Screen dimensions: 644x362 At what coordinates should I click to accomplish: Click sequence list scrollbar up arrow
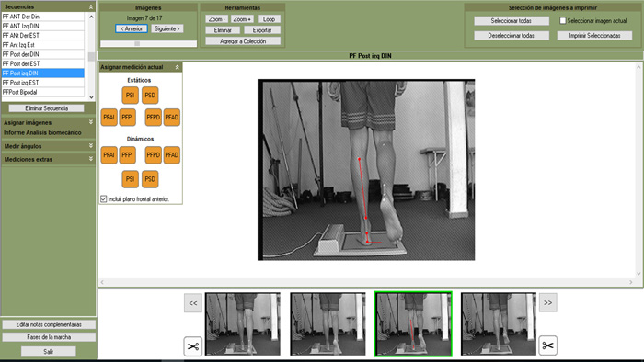pos(91,17)
